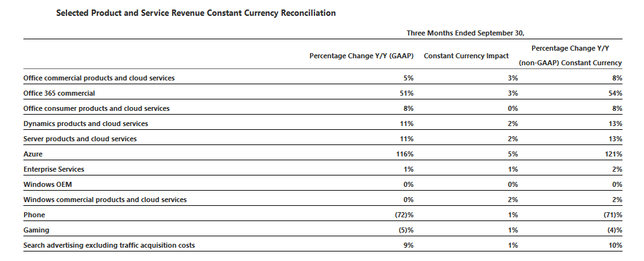Click the Azure row label
This screenshot has width=644, height=261.
(33, 154)
